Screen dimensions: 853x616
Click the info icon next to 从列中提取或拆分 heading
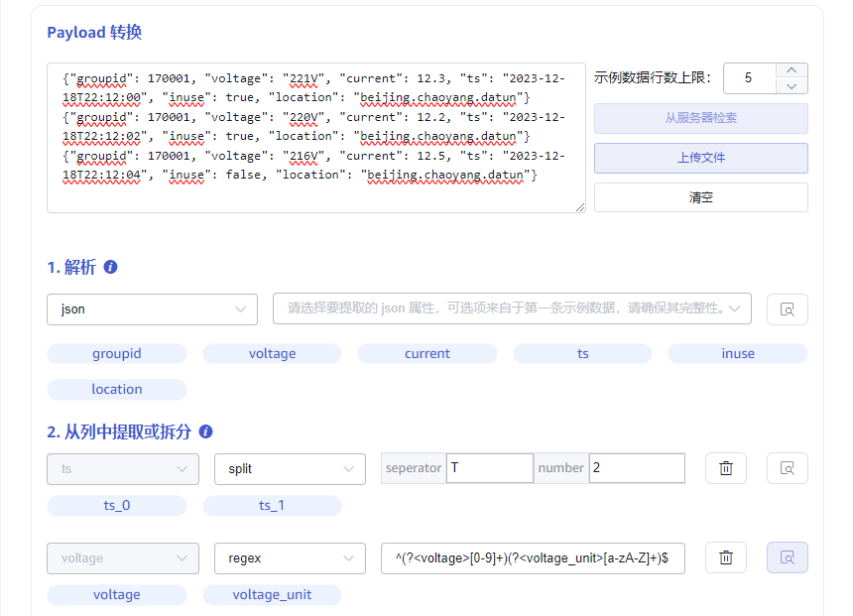(x=206, y=432)
